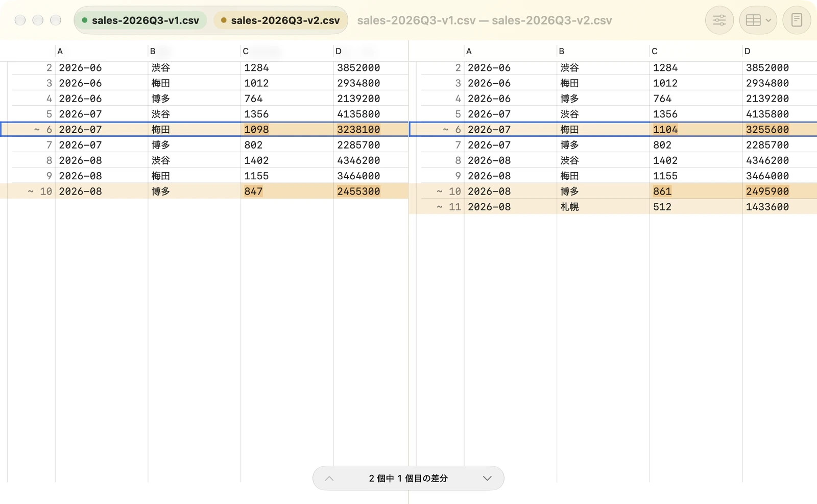The width and height of the screenshot is (817, 504).
Task: Click value 2285700 in left pane
Action: 358,145
